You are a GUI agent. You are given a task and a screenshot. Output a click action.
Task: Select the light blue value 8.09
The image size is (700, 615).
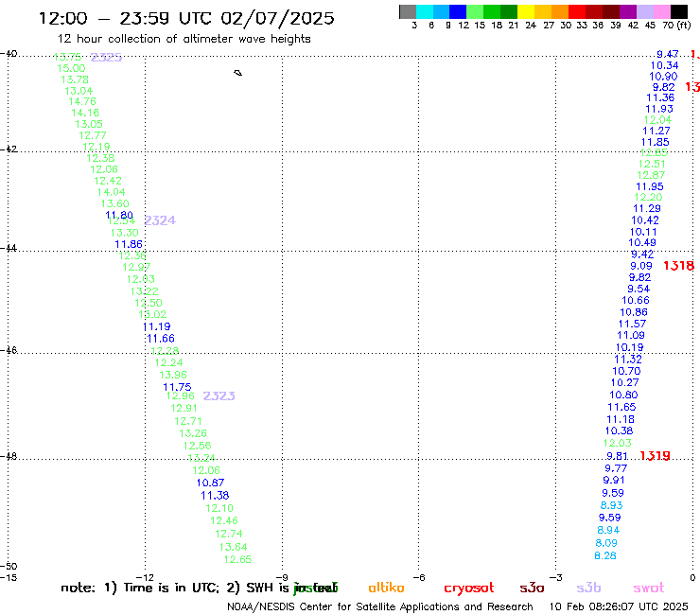coord(606,543)
